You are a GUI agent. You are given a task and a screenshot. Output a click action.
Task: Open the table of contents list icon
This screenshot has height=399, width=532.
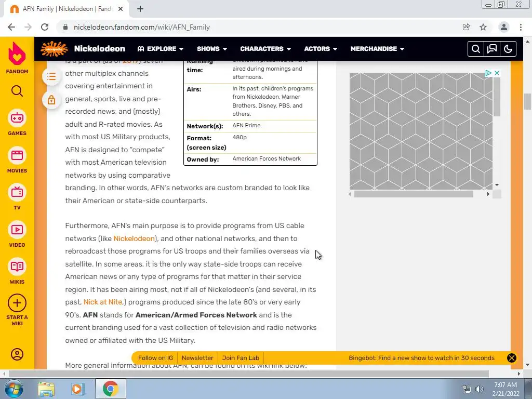click(x=51, y=76)
